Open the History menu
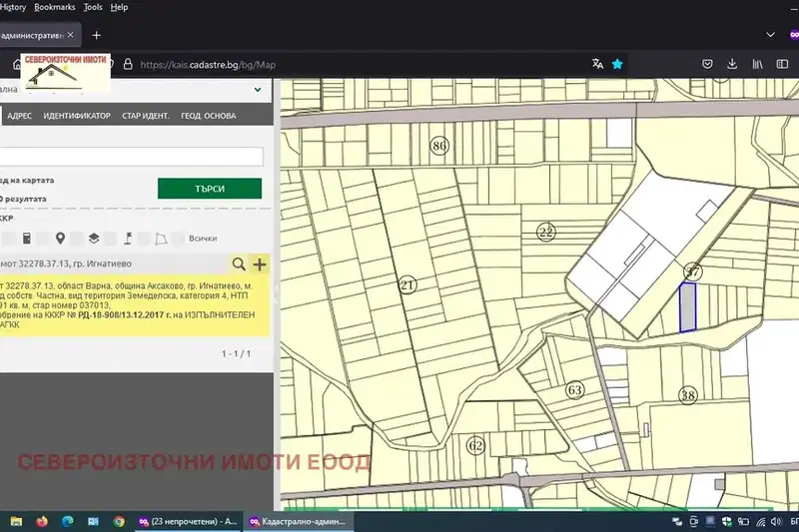799x532 pixels. 13,7
